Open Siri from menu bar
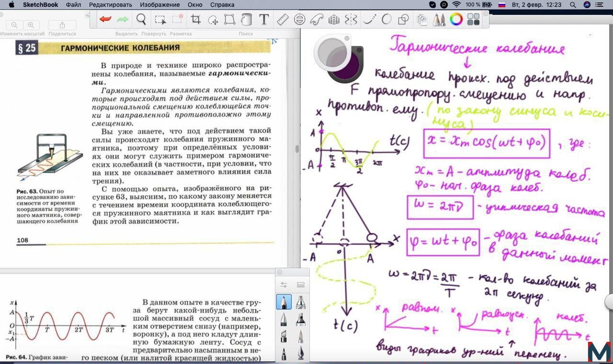 pos(587,4)
